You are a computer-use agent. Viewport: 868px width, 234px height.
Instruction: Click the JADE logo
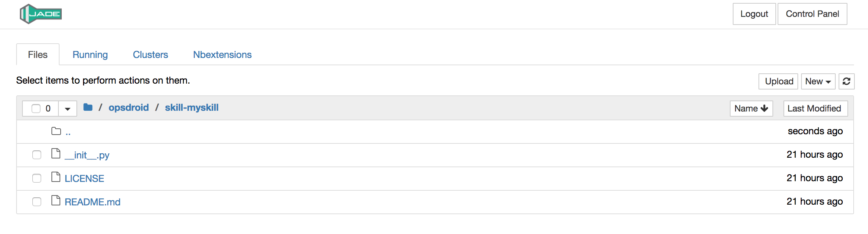41,14
